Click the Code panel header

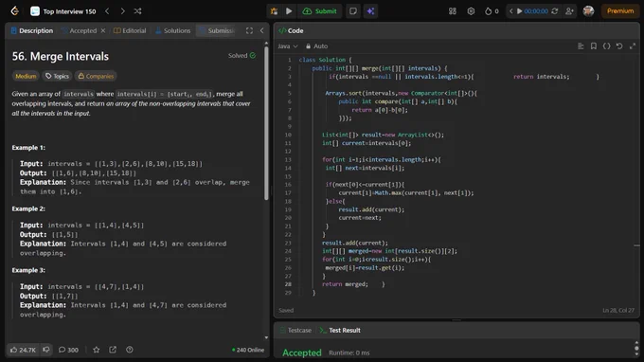pyautogui.click(x=291, y=30)
